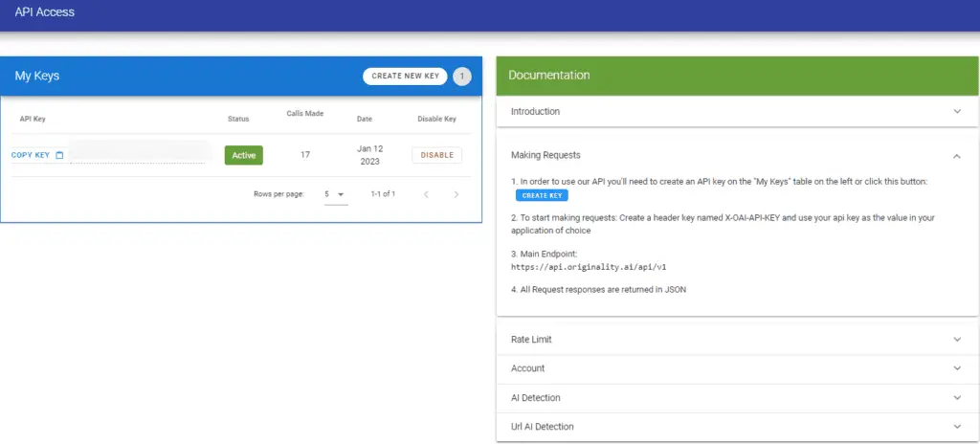Screen dimensions: 980x444
Task: Click the clipboard icon beside COPY KEY
Action: [x=59, y=155]
